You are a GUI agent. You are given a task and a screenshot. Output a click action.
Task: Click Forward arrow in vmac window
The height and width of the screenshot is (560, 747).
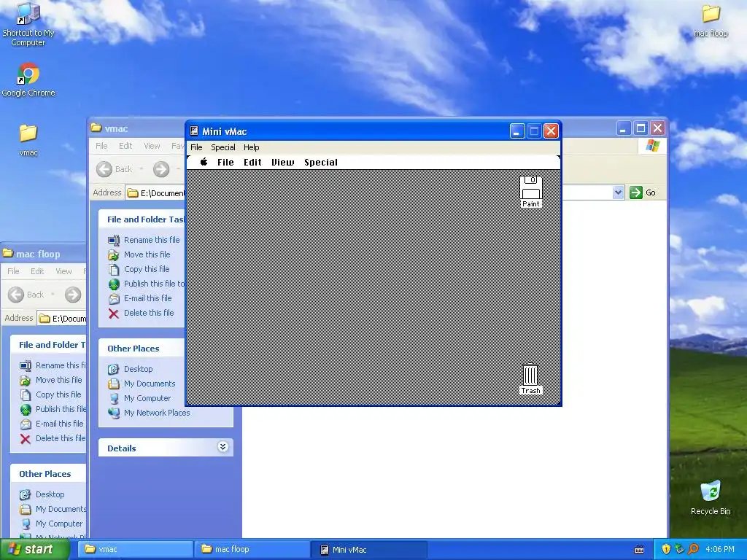click(161, 169)
